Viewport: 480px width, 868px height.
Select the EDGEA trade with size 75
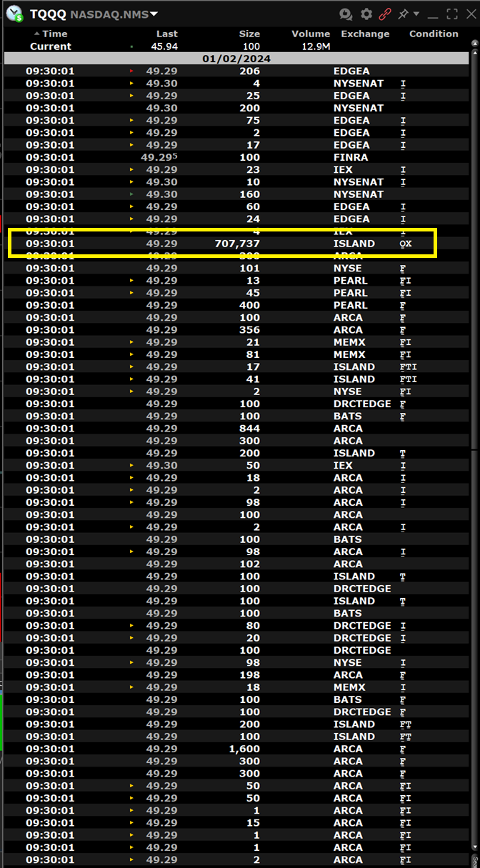tap(236, 120)
